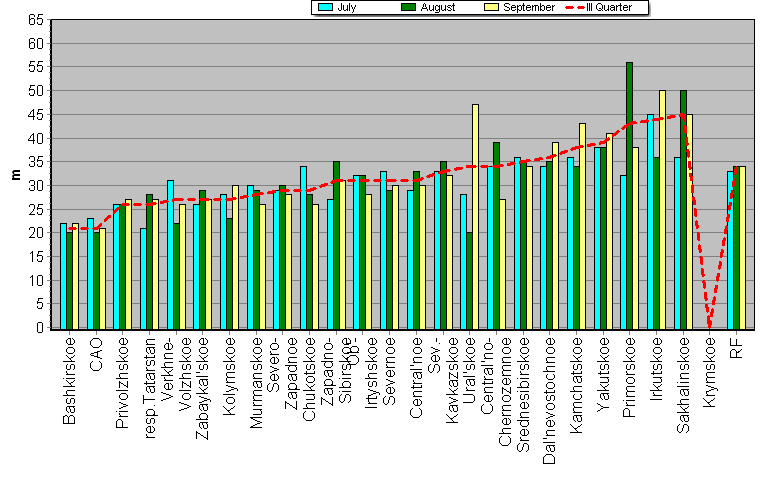Click the Irtyshskoe axis label
777x479 pixels.
coord(371,373)
